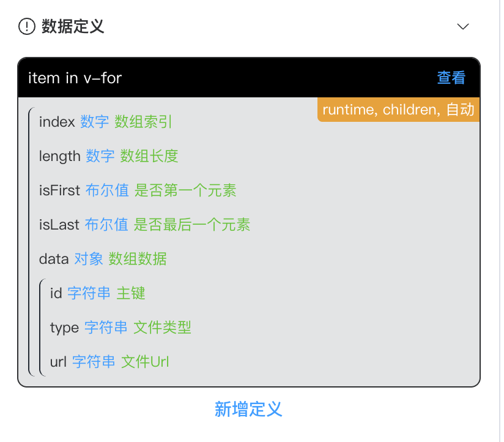Click the runtime, children, 自动 tag
504x442 pixels.
pyautogui.click(x=398, y=110)
